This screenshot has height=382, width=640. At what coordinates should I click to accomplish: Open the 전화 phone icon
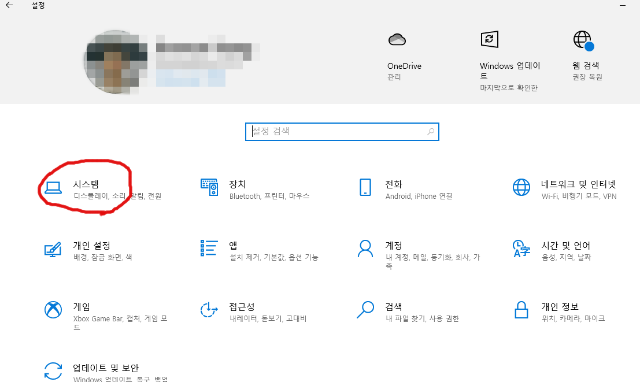[x=365, y=187]
